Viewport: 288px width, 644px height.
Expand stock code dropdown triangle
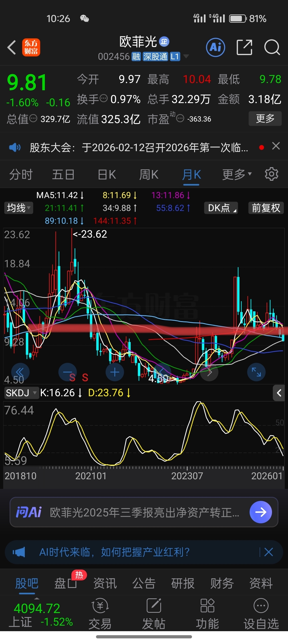(x=186, y=56)
